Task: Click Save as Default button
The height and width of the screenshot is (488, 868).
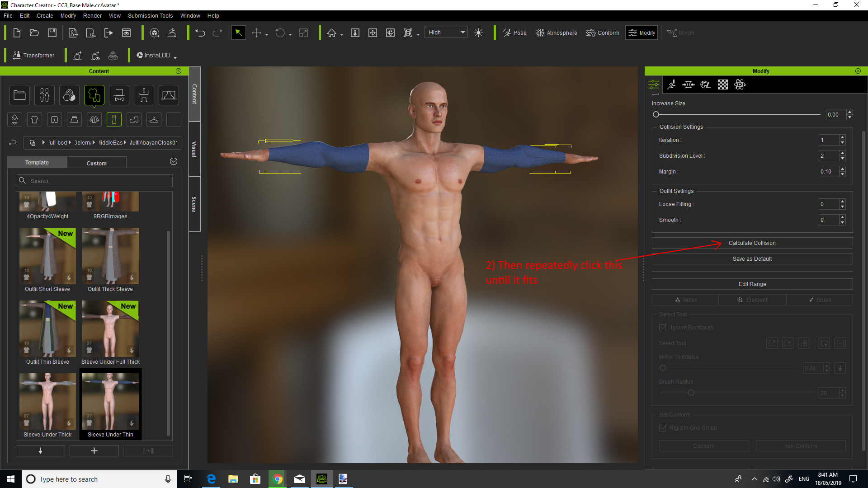Action: (752, 259)
